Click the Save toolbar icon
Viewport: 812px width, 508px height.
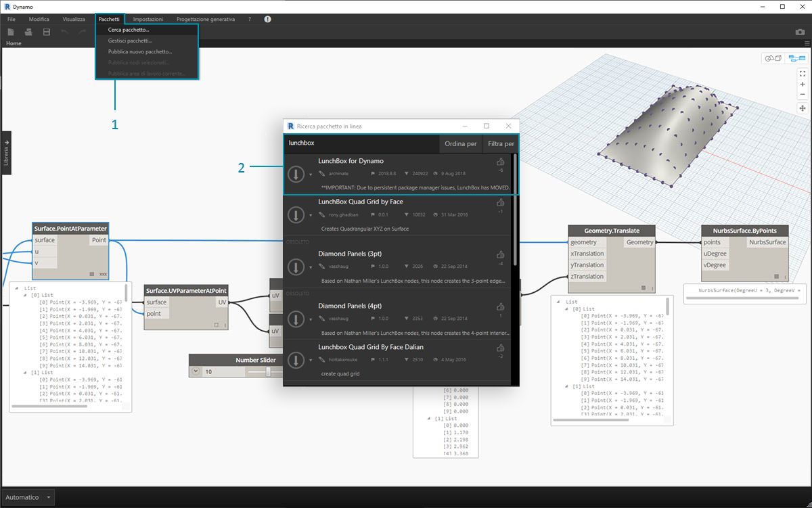point(47,32)
